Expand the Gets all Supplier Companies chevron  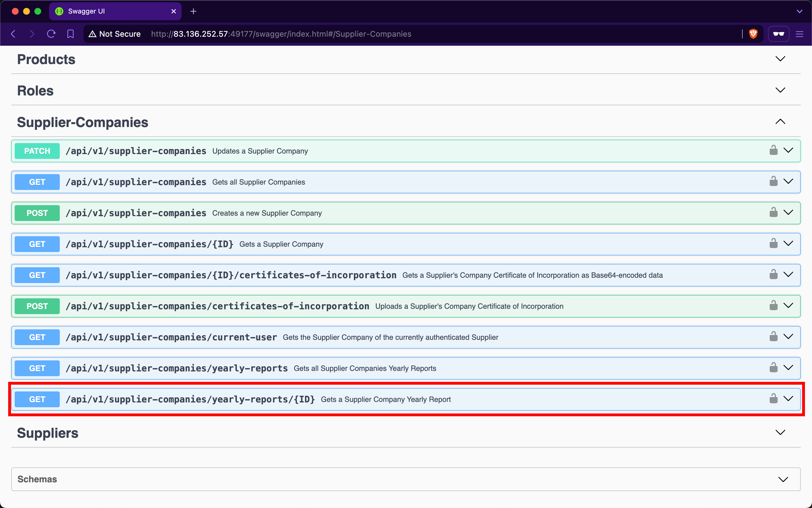[788, 181]
